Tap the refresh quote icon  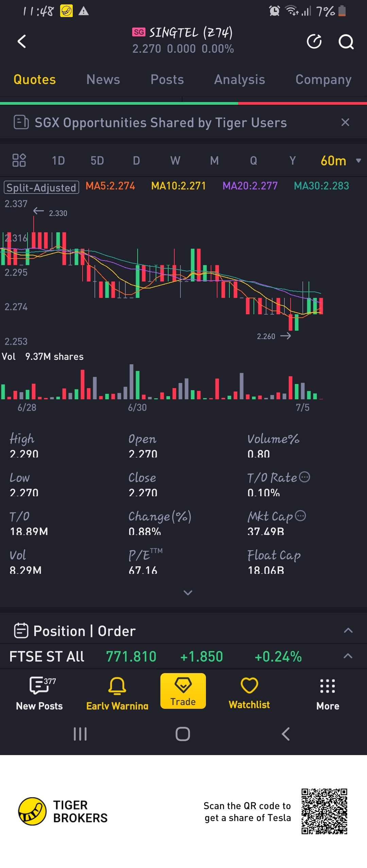[x=314, y=41]
